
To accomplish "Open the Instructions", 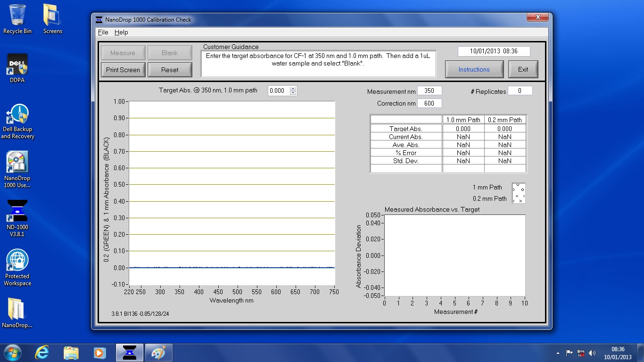I will pyautogui.click(x=474, y=69).
